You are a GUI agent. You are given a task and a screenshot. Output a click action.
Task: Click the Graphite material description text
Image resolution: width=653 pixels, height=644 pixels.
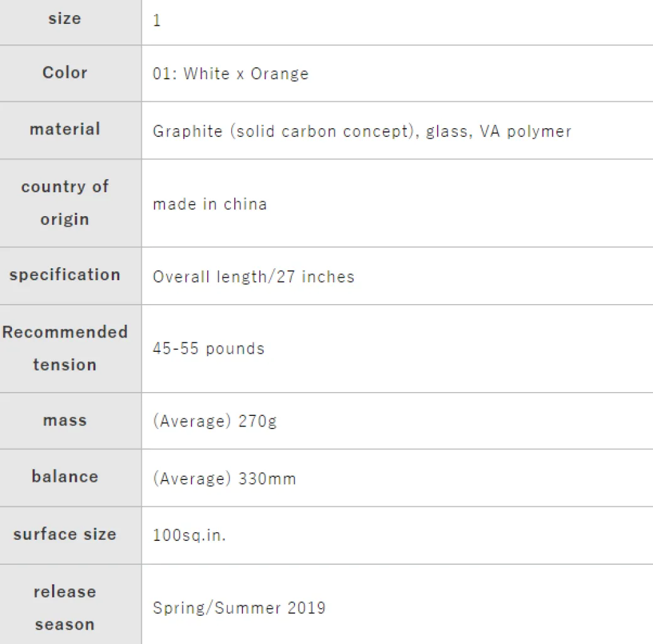click(362, 131)
